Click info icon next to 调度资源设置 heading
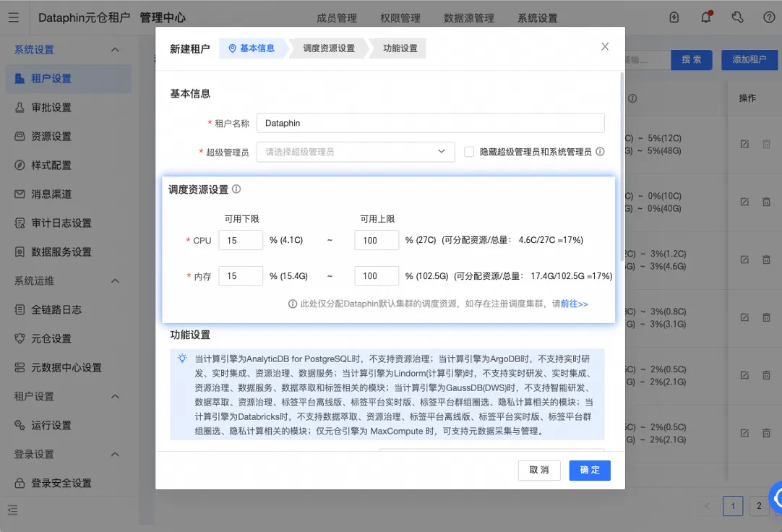Image resolution: width=782 pixels, height=532 pixels. coord(236,189)
